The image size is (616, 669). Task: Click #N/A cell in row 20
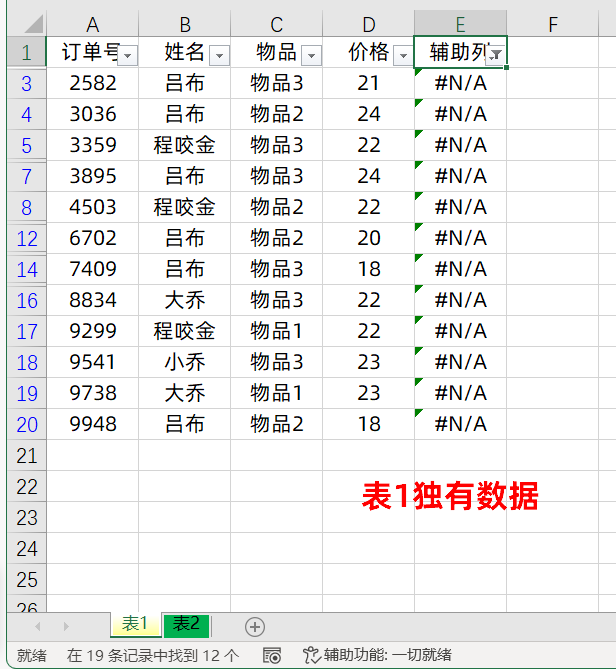(460, 424)
